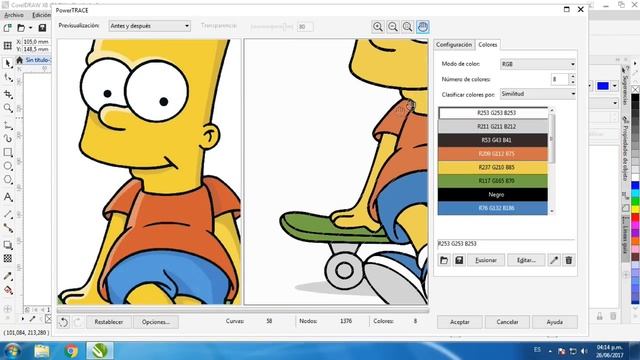Click red swatch in CorelDRAW palette
The image size is (640, 360).
coord(635,217)
